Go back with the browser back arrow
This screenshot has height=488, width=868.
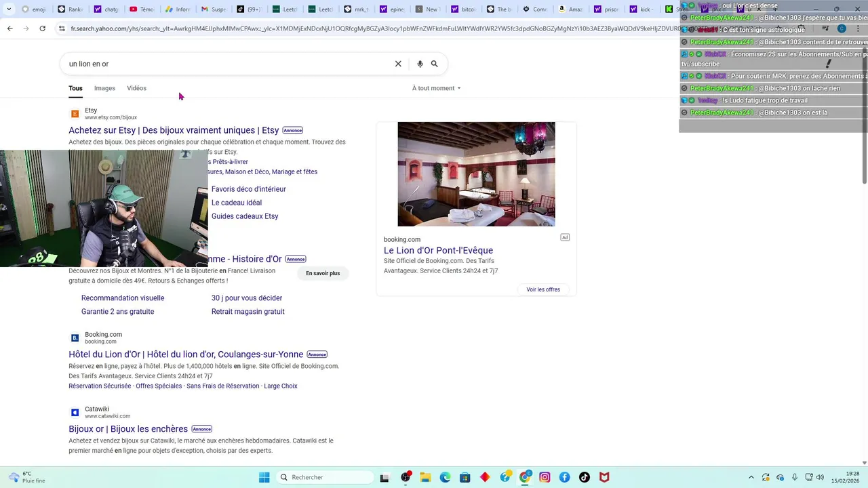[x=9, y=28]
